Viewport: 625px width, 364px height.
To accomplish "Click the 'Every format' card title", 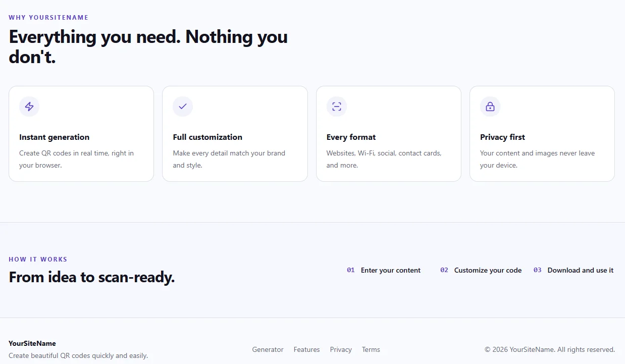I will click(x=351, y=137).
